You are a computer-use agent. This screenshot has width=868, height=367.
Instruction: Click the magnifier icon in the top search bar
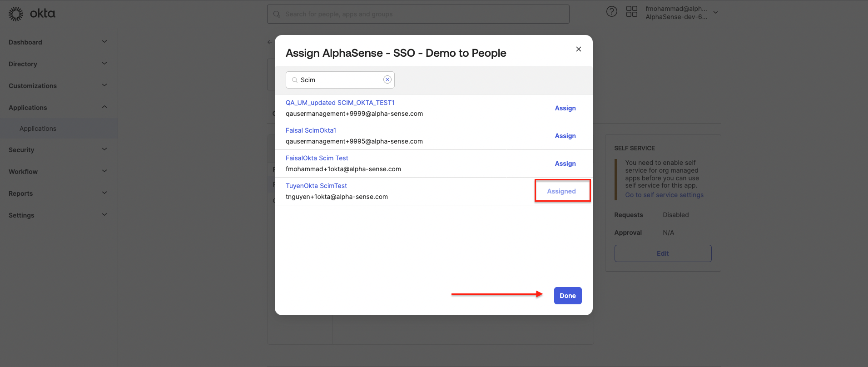(277, 14)
